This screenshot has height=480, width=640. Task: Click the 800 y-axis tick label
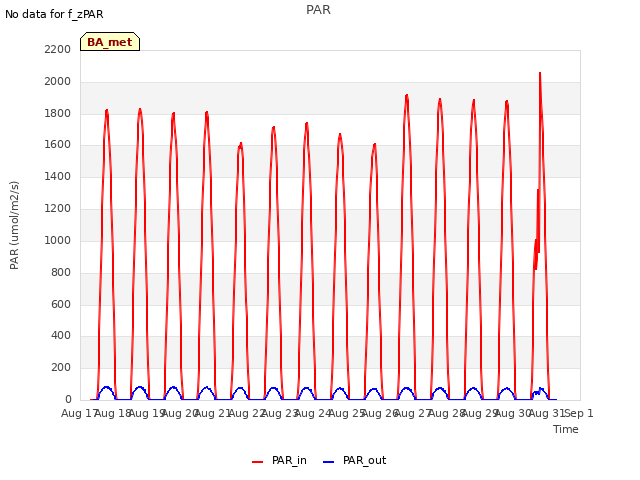(x=61, y=272)
